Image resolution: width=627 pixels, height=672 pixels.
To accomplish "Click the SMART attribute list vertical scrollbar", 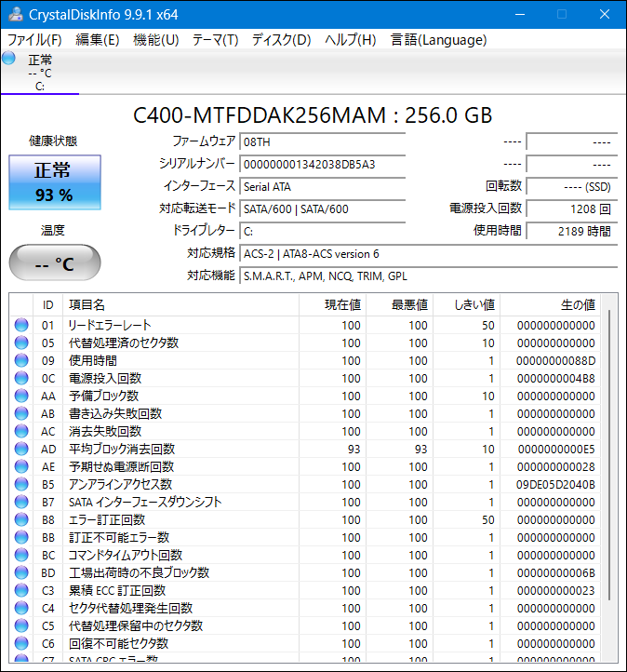I will click(x=609, y=454).
